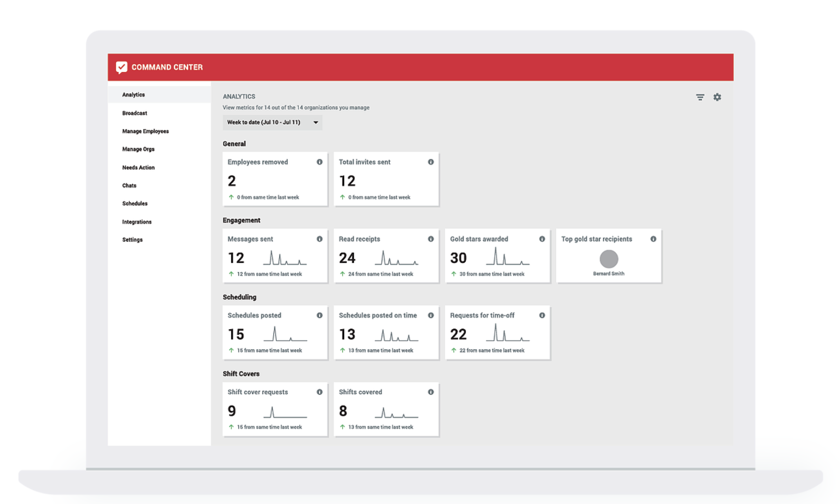Click info icon on Shifts covered card
The image size is (840, 504).
point(431,392)
